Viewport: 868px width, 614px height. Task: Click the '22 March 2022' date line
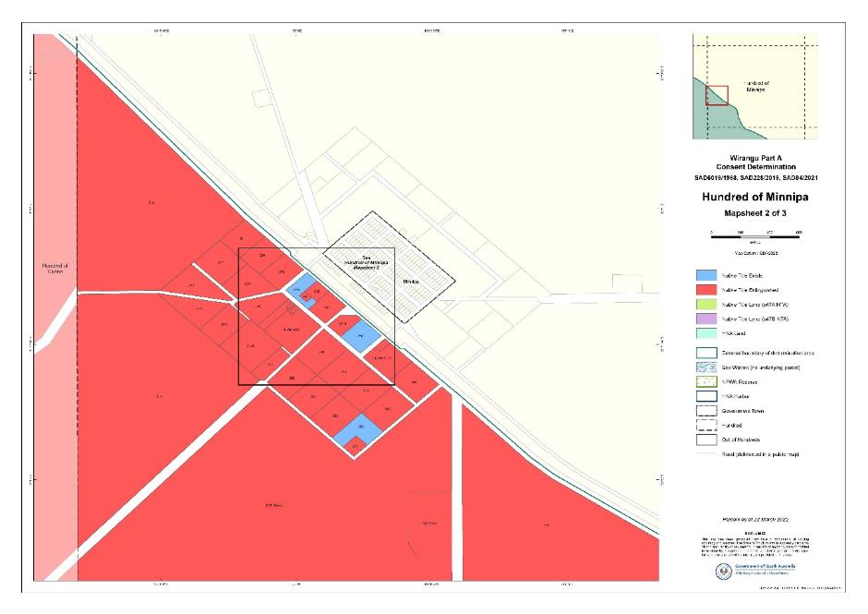pyautogui.click(x=755, y=519)
